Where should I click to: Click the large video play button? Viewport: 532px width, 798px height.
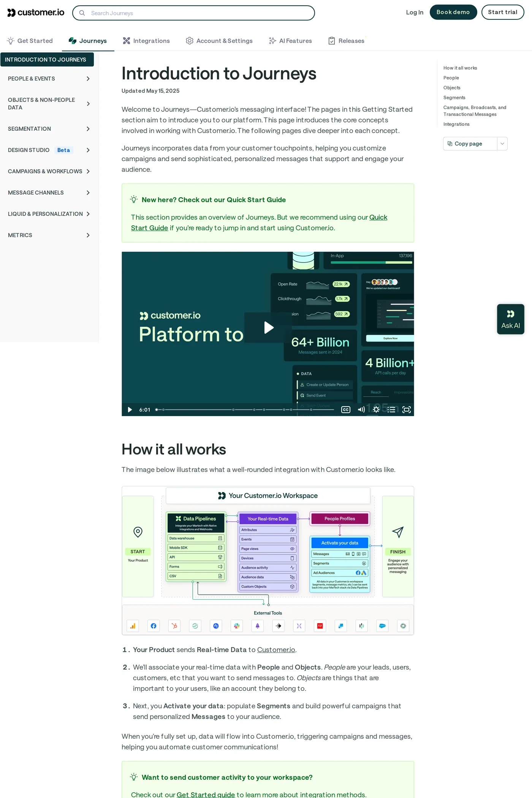tap(268, 327)
